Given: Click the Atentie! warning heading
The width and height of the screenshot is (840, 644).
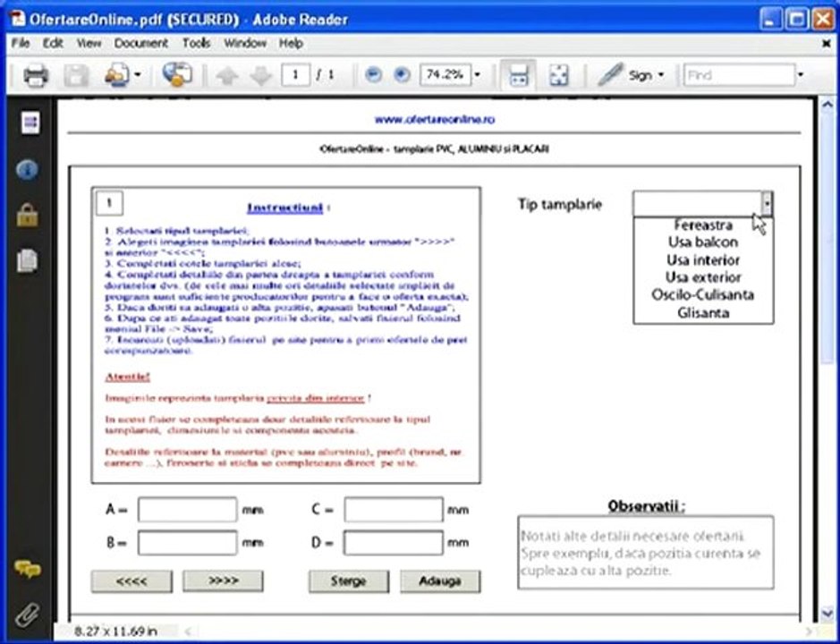Looking at the screenshot, I should point(128,377).
